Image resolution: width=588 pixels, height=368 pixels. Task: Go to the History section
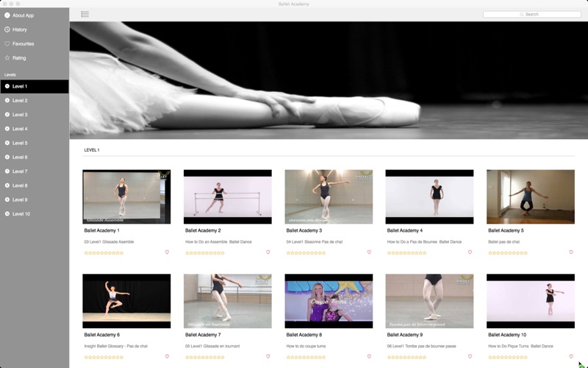(x=20, y=29)
